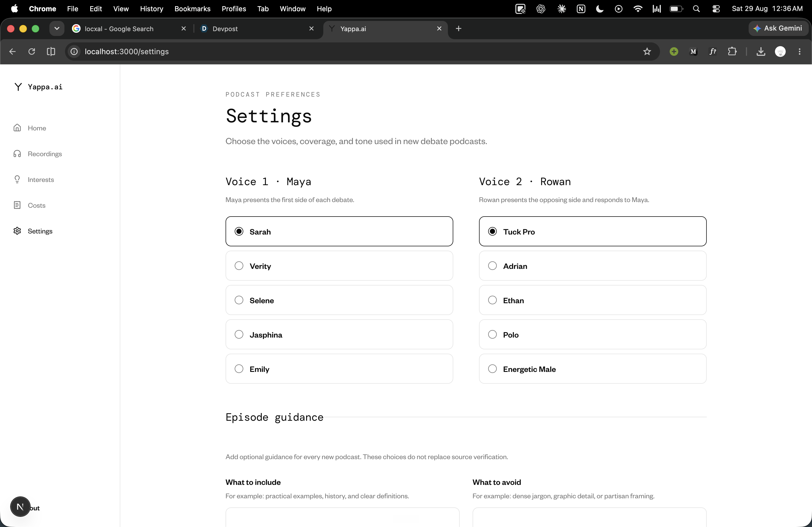This screenshot has height=527, width=812.
Task: Select Sarah voice for Maya
Action: 339,232
